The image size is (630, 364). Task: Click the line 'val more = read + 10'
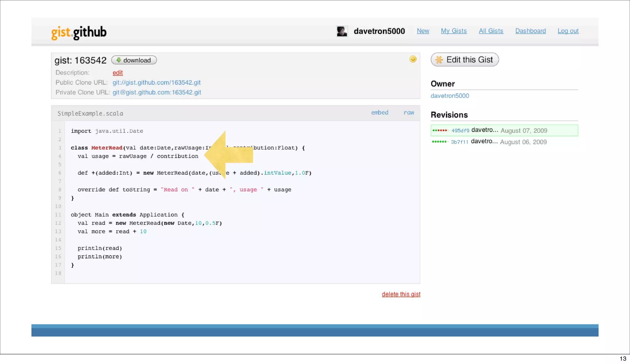112,231
